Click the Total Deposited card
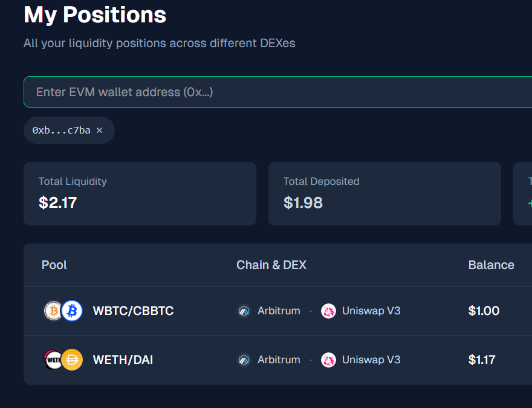 [384, 193]
